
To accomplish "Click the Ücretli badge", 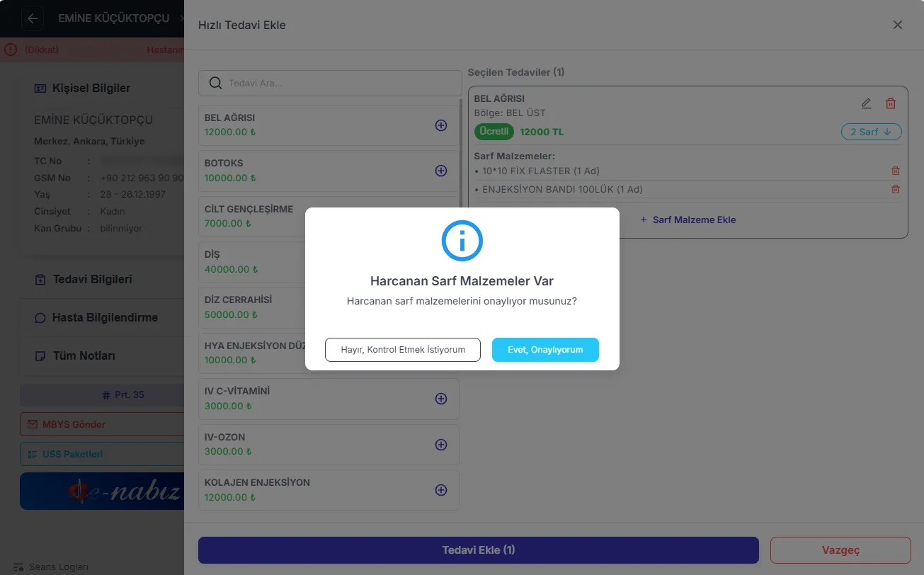I will pyautogui.click(x=494, y=132).
